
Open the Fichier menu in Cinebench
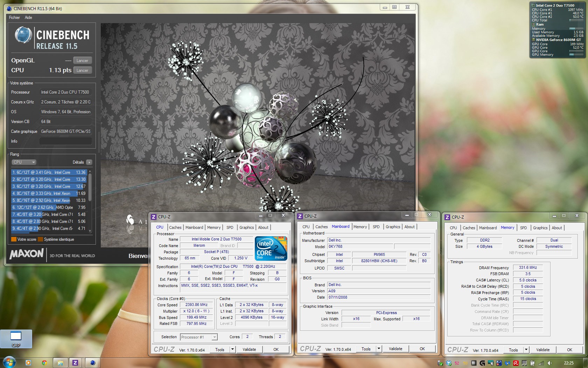14,18
